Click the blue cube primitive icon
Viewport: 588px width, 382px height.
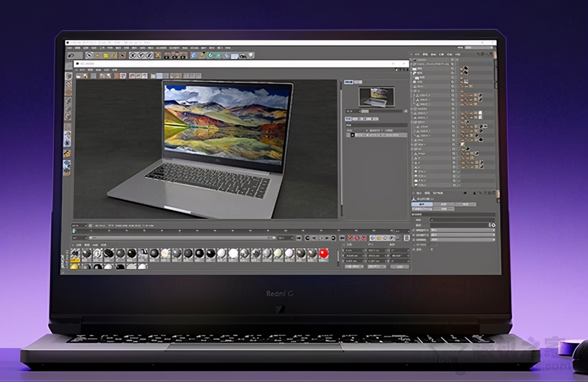pyautogui.click(x=194, y=56)
